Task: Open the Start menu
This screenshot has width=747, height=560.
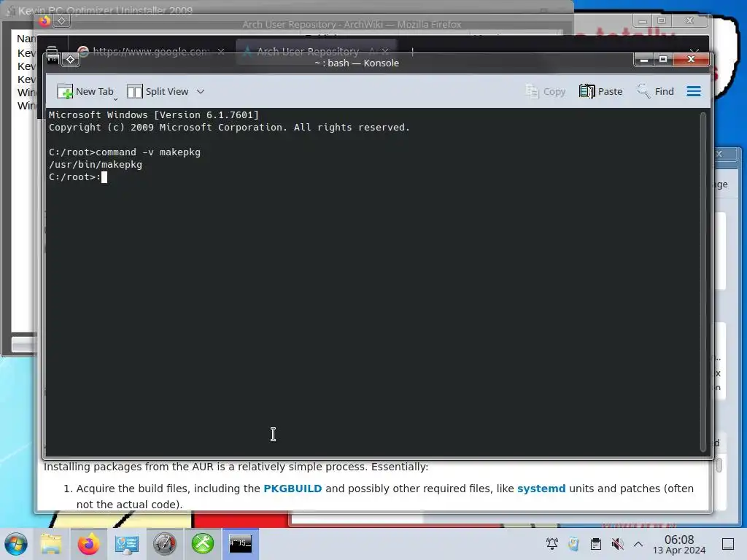Action: pyautogui.click(x=16, y=544)
